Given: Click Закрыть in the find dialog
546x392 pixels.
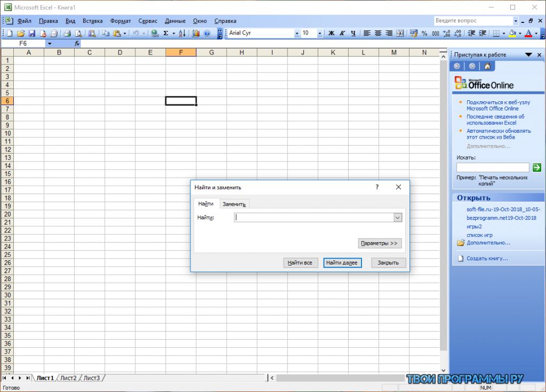Looking at the screenshot, I should (388, 263).
